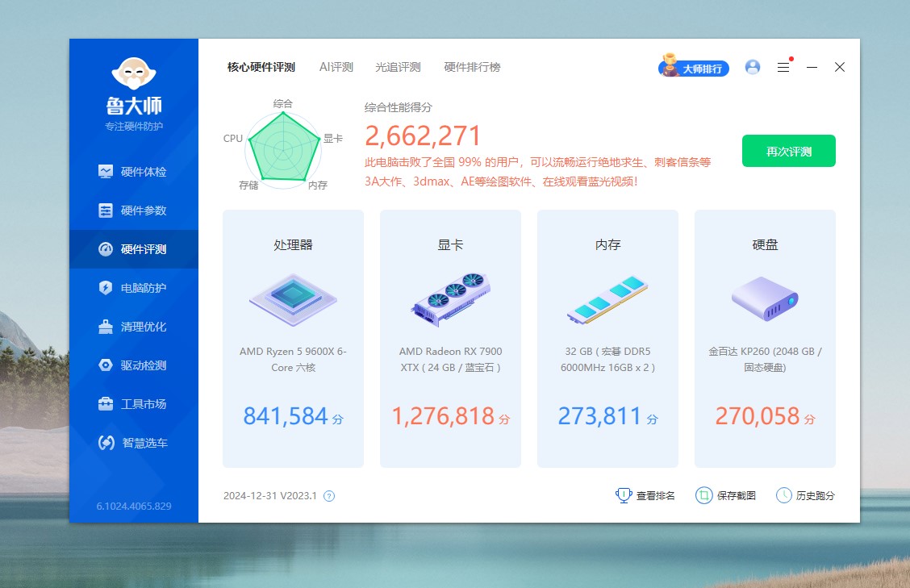Click the 历史跑分 clock icon
The width and height of the screenshot is (910, 588).
(784, 495)
